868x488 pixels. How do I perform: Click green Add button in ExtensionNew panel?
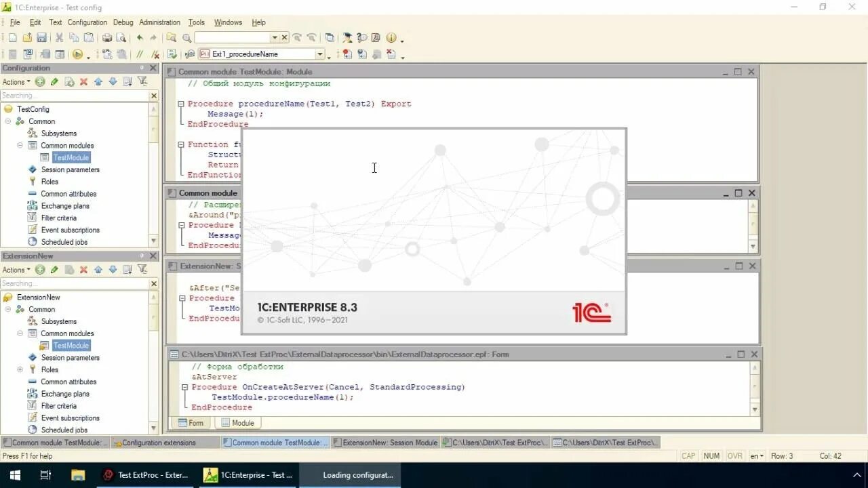click(40, 270)
